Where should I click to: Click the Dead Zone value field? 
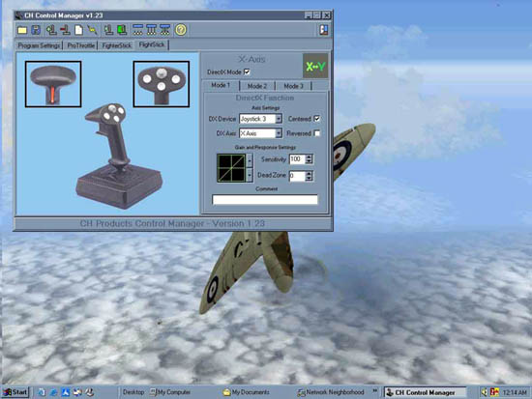tap(297, 176)
